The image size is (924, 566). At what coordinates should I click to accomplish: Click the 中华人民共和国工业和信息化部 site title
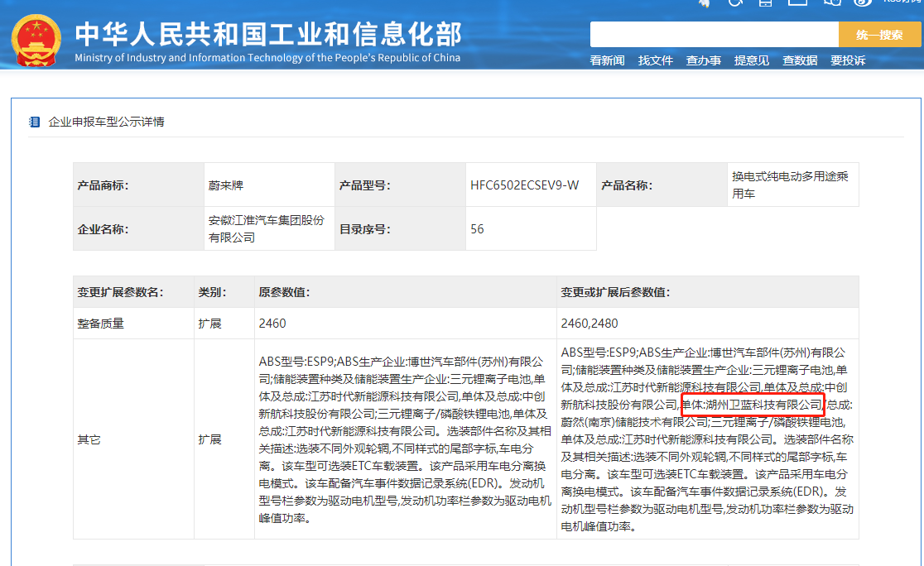[x=267, y=34]
